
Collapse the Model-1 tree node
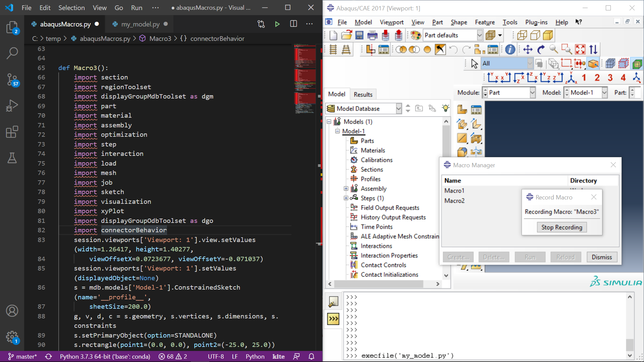pyautogui.click(x=337, y=131)
